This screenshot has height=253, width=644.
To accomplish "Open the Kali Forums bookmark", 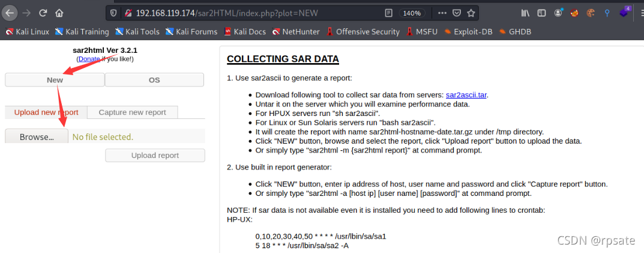I will click(x=191, y=31).
